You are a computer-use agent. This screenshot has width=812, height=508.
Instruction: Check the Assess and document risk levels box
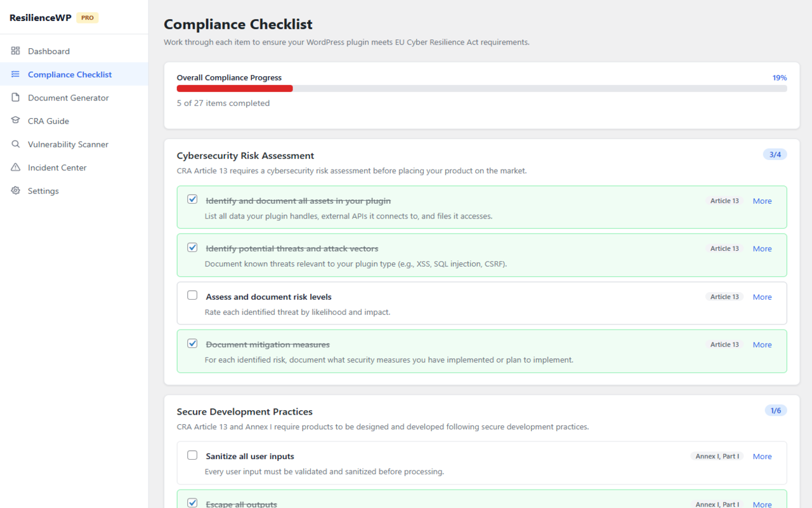tap(192, 295)
